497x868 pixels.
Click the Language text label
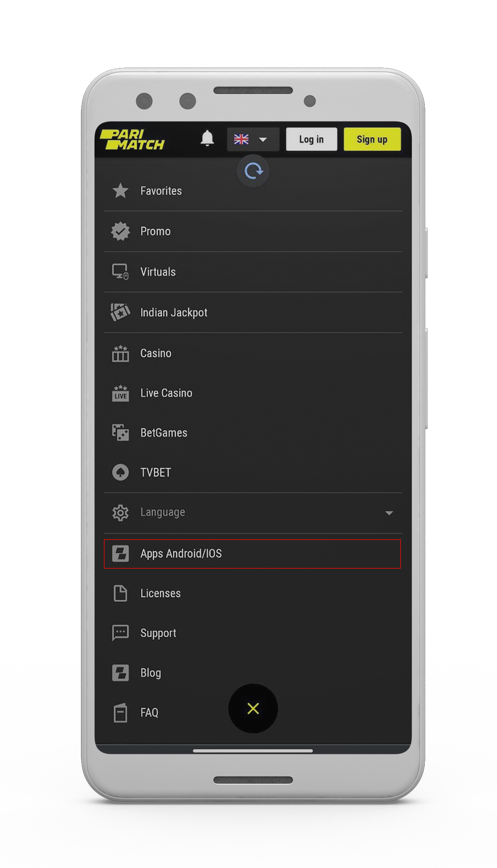(163, 513)
